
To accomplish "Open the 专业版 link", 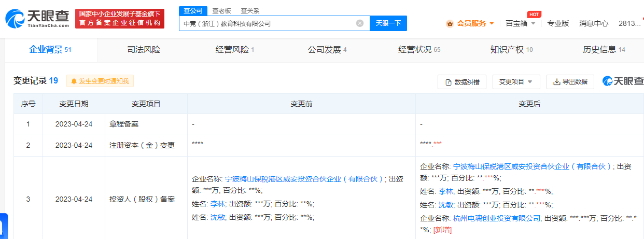I will (558, 23).
